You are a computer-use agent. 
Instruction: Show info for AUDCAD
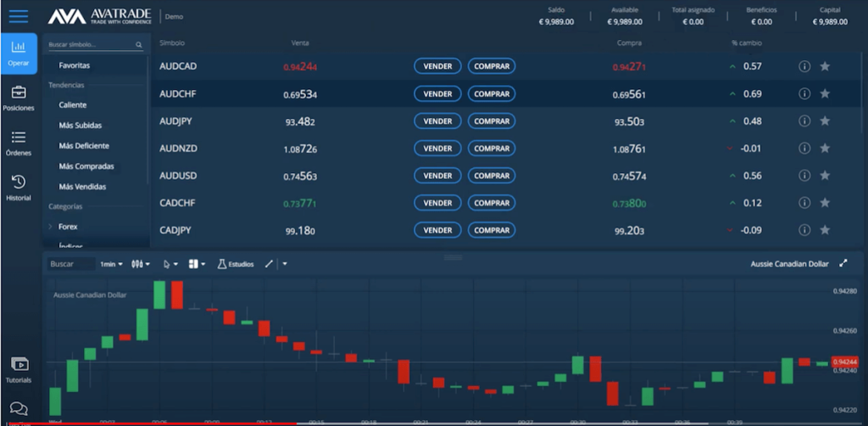(804, 66)
